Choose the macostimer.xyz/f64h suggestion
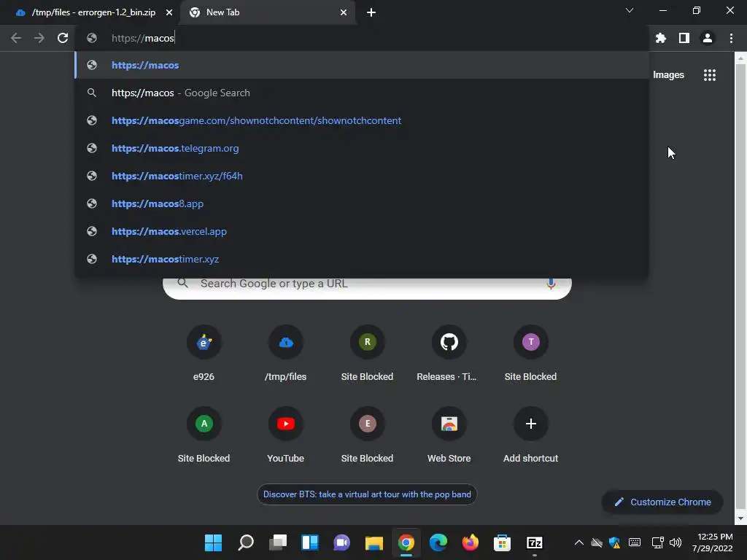 click(x=362, y=176)
